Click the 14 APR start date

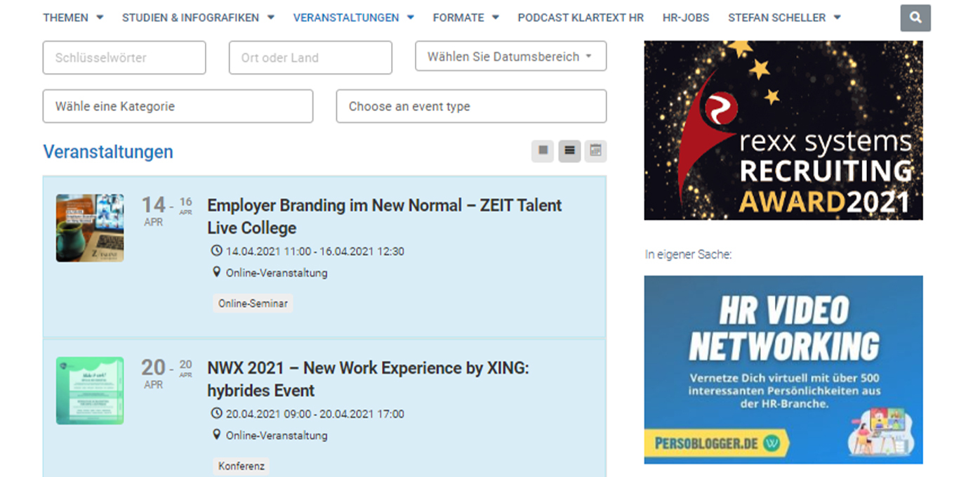154,211
